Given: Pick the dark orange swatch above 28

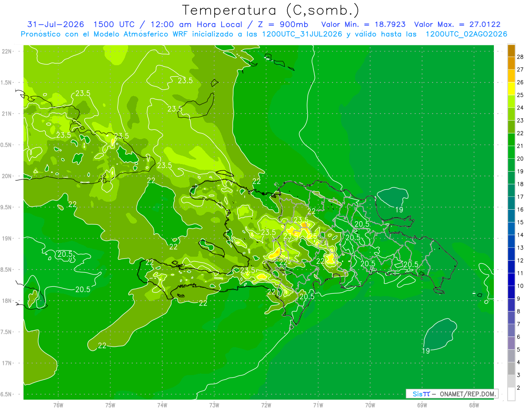Looking at the screenshot, I should point(511,51).
